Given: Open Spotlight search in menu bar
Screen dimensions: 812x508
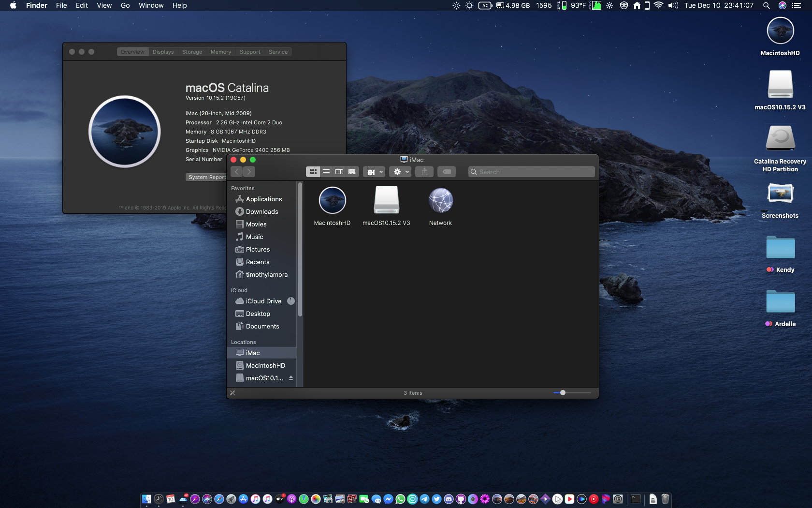Looking at the screenshot, I should point(766,5).
